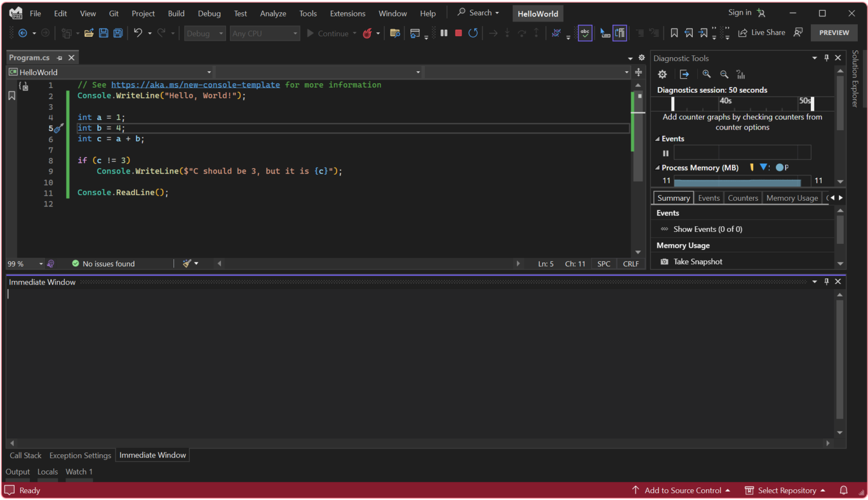Screen dimensions: 868x500
Task: Click the 50s end marker on the diagnostics timeline
Action: pyautogui.click(x=812, y=104)
